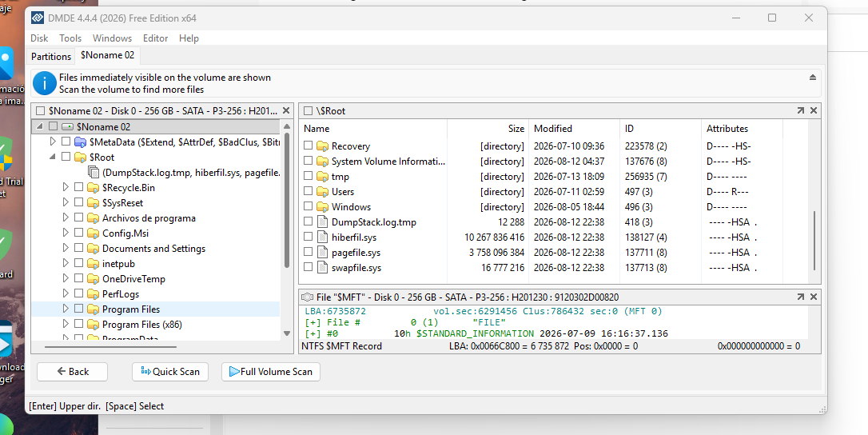Start a Quick Scan
The height and width of the screenshot is (435, 868).
[170, 372]
